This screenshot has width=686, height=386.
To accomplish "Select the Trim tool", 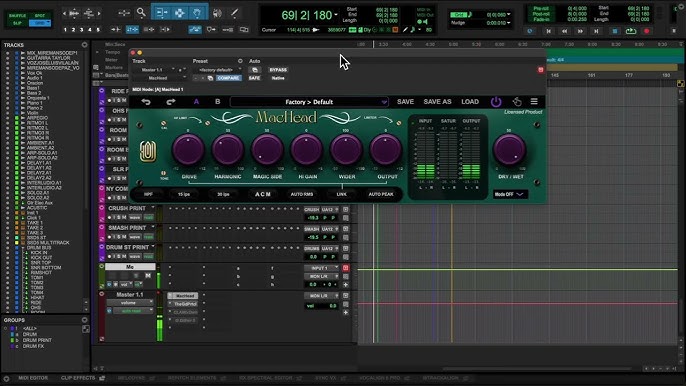I will click(x=162, y=13).
